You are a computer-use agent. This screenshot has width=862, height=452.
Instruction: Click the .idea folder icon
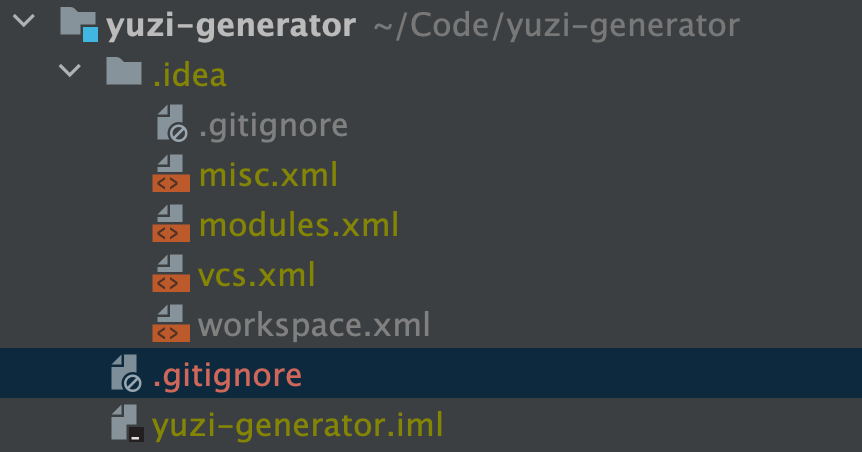124,73
